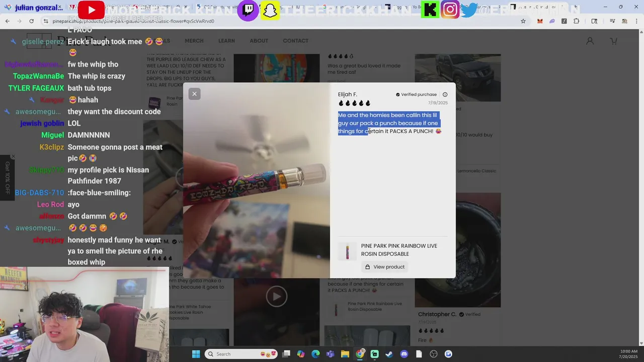Screen dimensions: 644x362
Task: Click the ashtray review photo
Action: [x=457, y=250]
